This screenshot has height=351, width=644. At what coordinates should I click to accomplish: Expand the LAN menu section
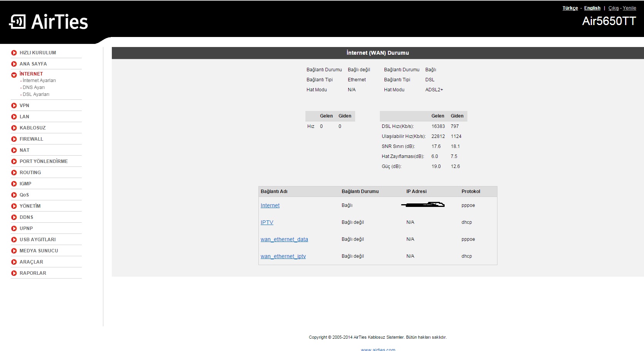coord(24,117)
